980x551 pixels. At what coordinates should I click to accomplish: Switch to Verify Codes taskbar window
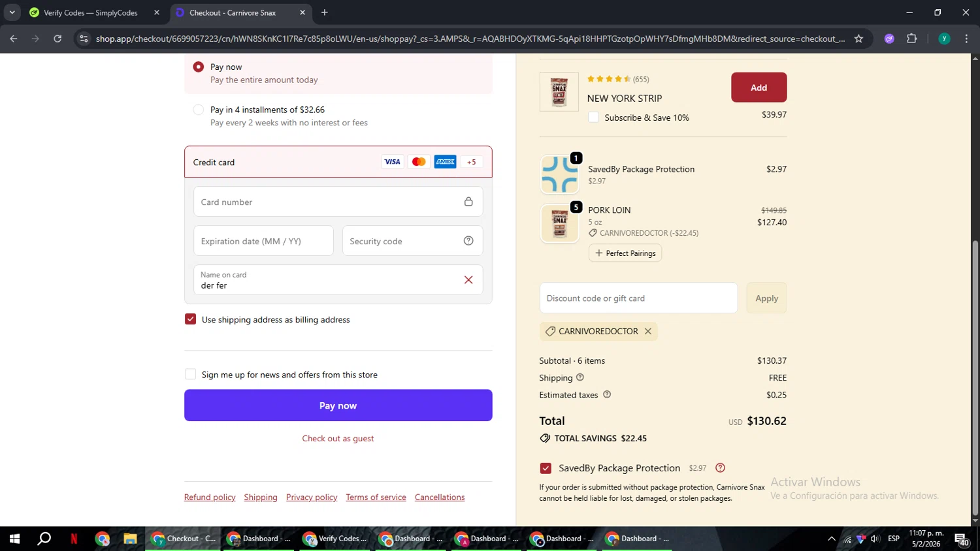(335, 539)
